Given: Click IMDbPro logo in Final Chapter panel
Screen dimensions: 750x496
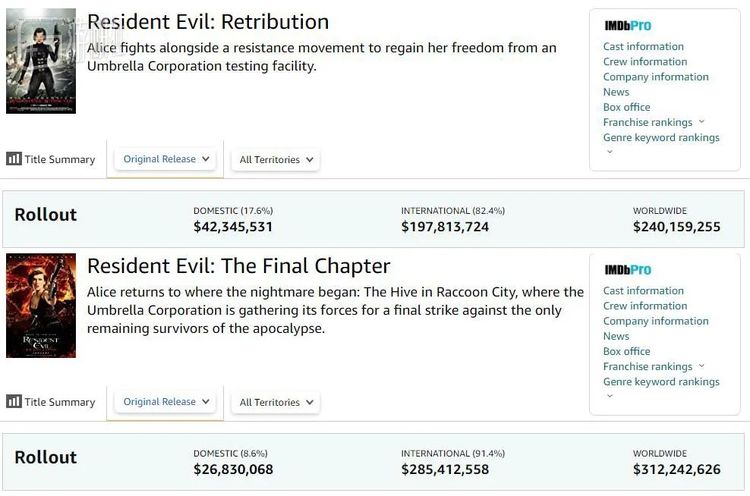Looking at the screenshot, I should point(627,270).
